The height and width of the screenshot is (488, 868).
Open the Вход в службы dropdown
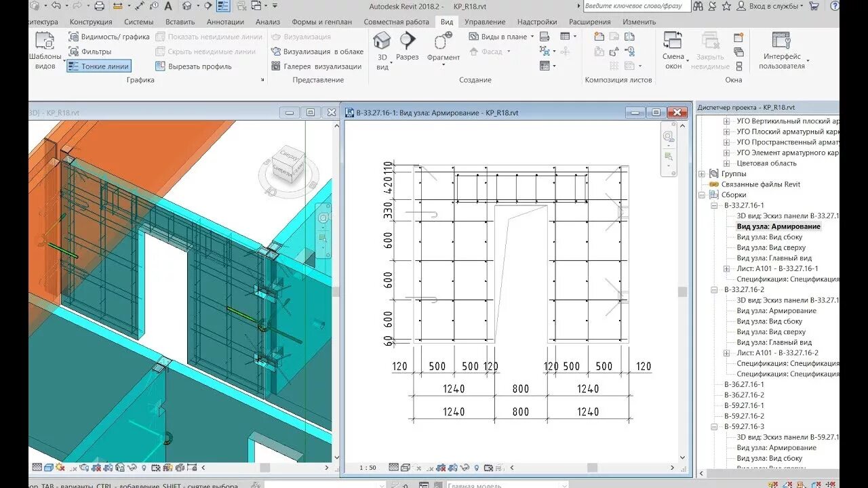(x=771, y=6)
